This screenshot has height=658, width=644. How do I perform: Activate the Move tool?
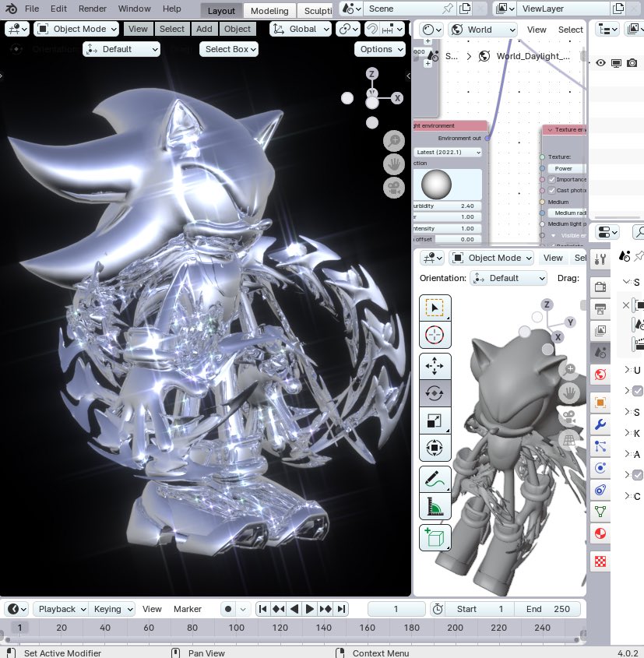point(435,366)
